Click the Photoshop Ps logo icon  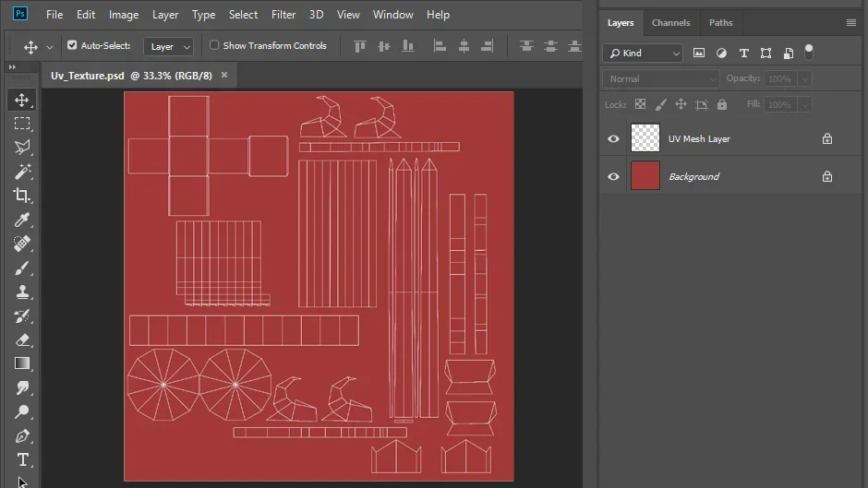point(20,14)
